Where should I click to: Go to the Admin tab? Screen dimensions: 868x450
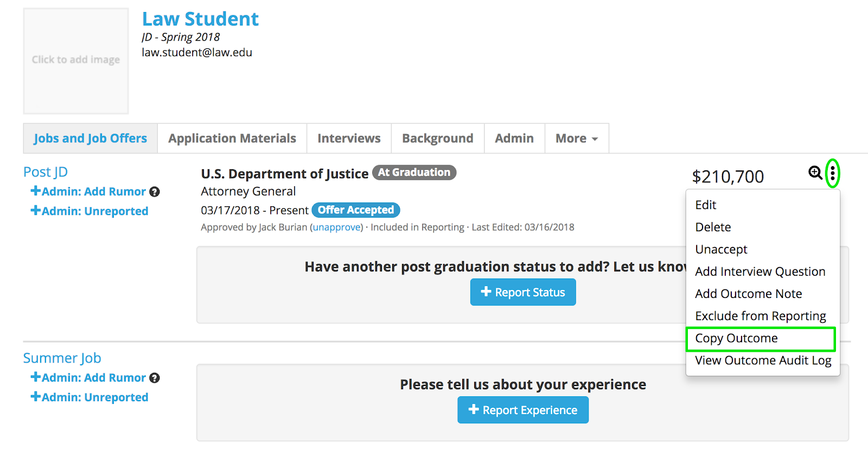point(514,138)
